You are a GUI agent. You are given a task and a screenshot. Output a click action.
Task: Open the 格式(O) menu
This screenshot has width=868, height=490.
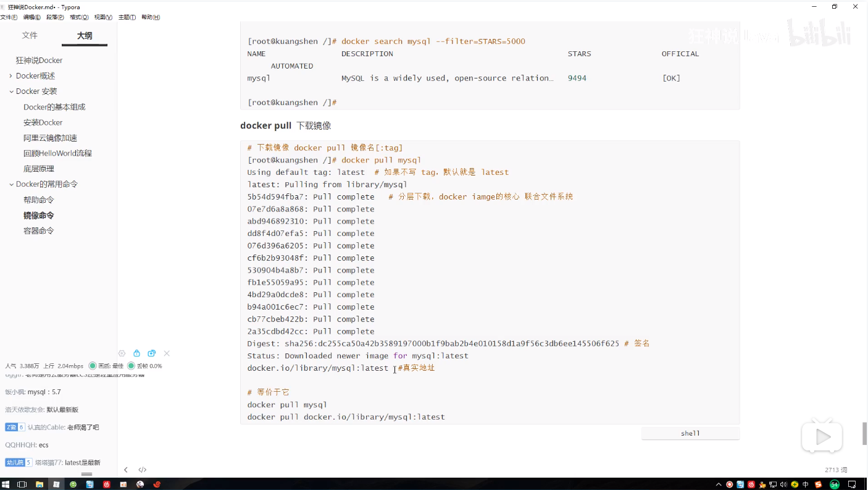79,17
